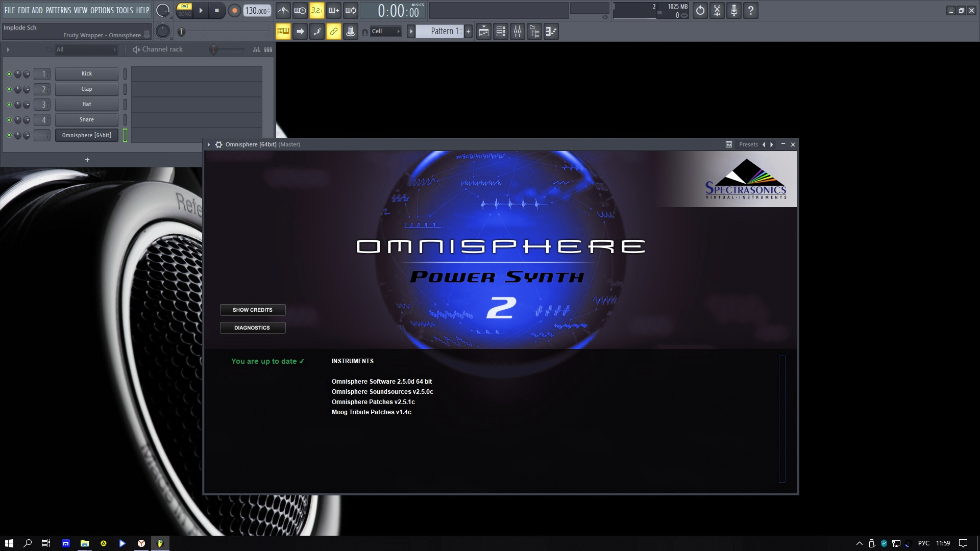Image resolution: width=980 pixels, height=551 pixels.
Task: Open the playlist view icon
Action: click(x=484, y=32)
